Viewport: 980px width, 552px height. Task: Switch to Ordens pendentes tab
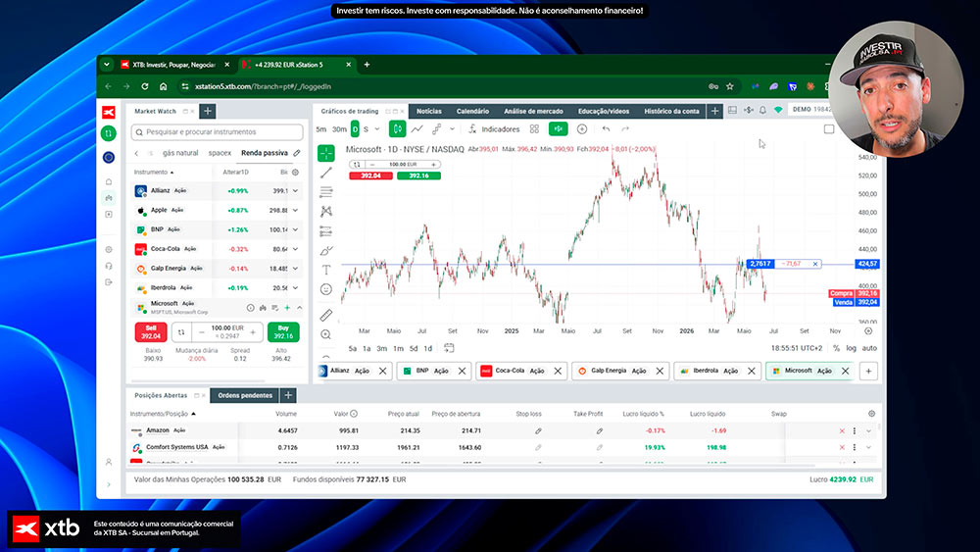click(245, 395)
